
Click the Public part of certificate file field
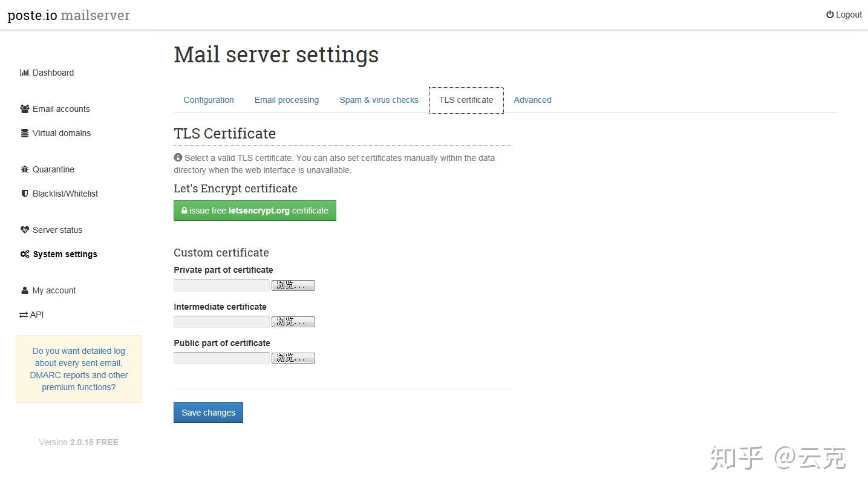221,358
